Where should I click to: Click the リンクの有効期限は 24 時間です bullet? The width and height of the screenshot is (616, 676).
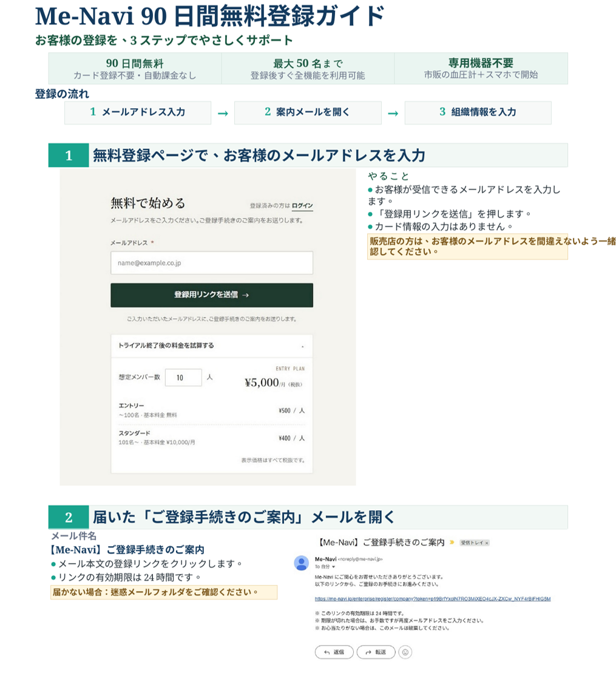coord(126,577)
